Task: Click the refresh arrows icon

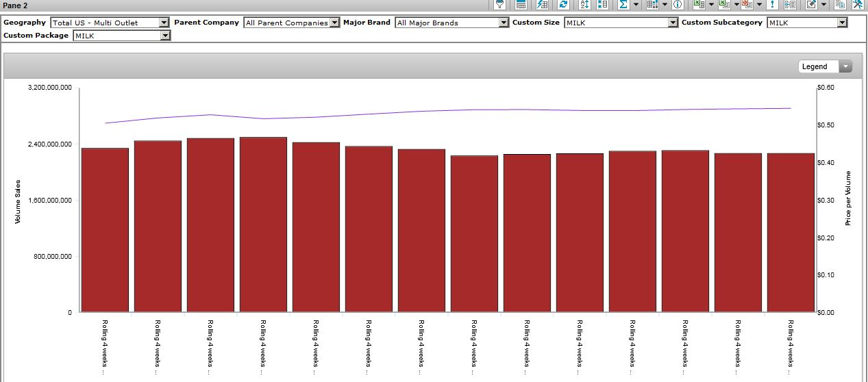Action: (563, 4)
